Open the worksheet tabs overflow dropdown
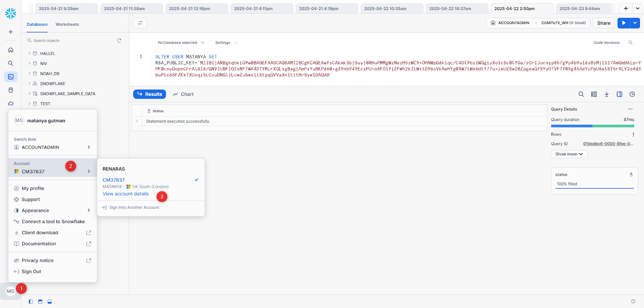 pyautogui.click(x=638, y=8)
